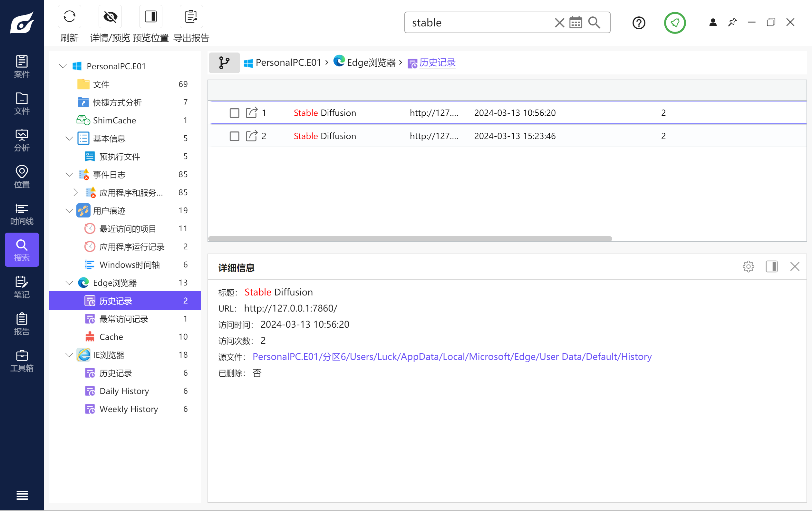Select the Search (搜索) sidebar section
This screenshot has height=511, width=812.
(x=22, y=250)
